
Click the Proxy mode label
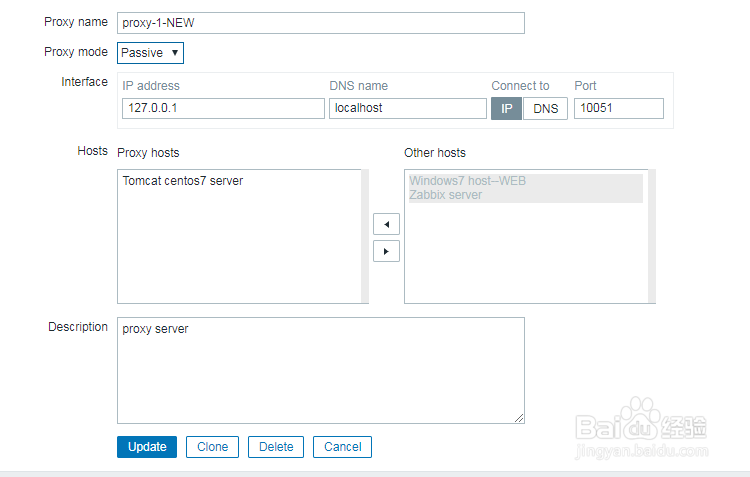click(76, 52)
